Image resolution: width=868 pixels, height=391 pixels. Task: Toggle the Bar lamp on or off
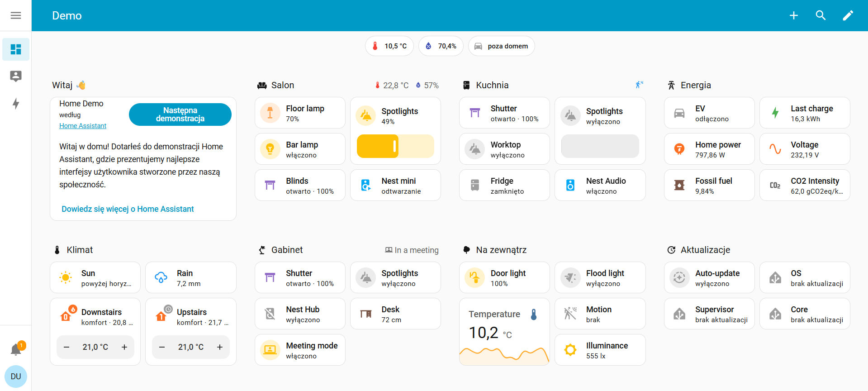point(270,149)
